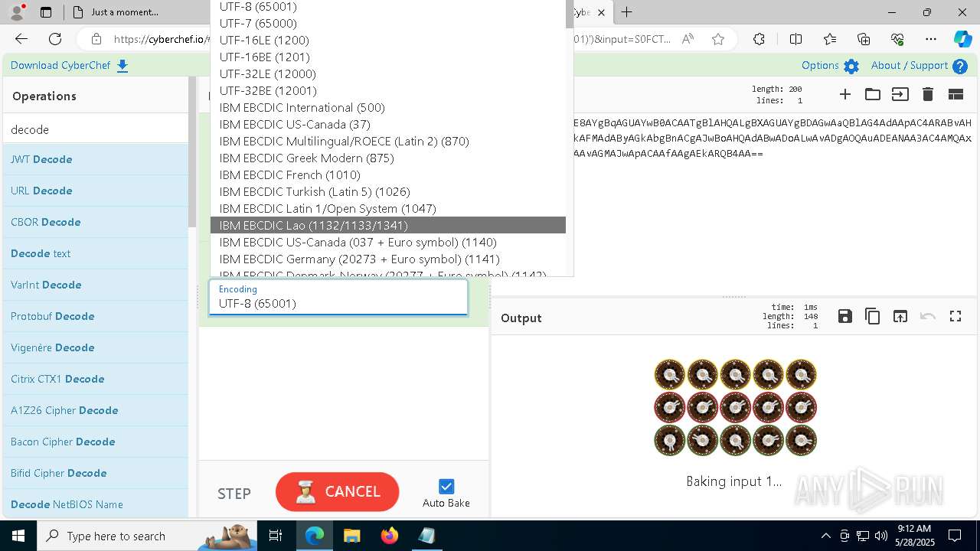980x551 pixels.
Task: Save output to file icon
Action: pyautogui.click(x=845, y=316)
